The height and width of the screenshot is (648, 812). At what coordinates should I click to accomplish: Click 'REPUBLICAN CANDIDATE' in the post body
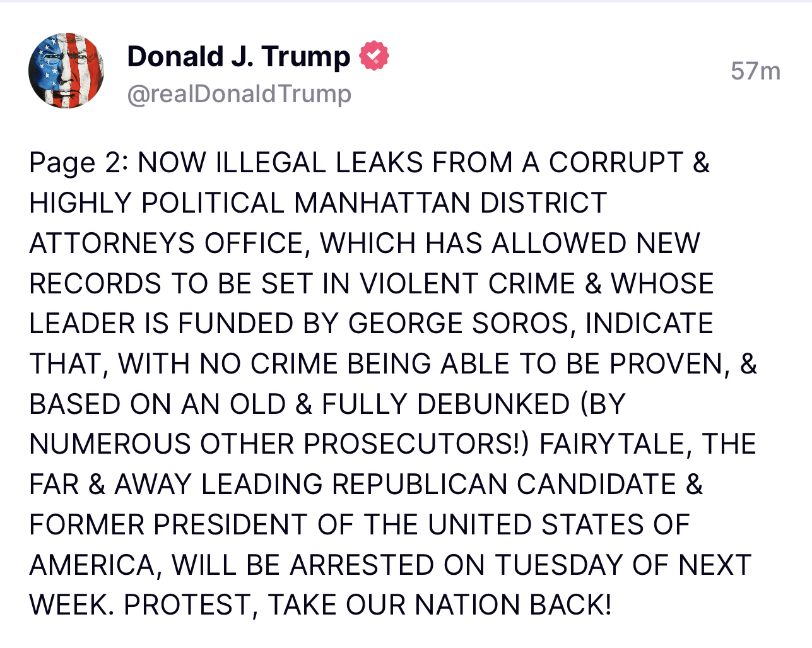(504, 485)
